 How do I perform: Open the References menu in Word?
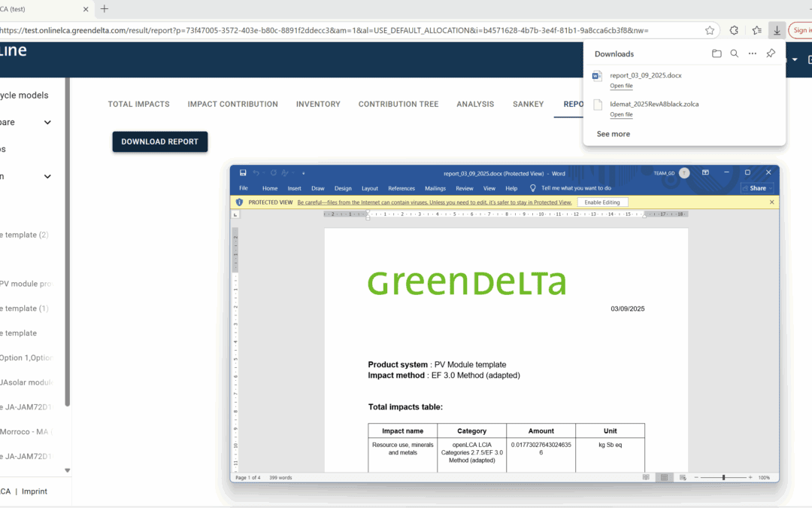click(401, 188)
